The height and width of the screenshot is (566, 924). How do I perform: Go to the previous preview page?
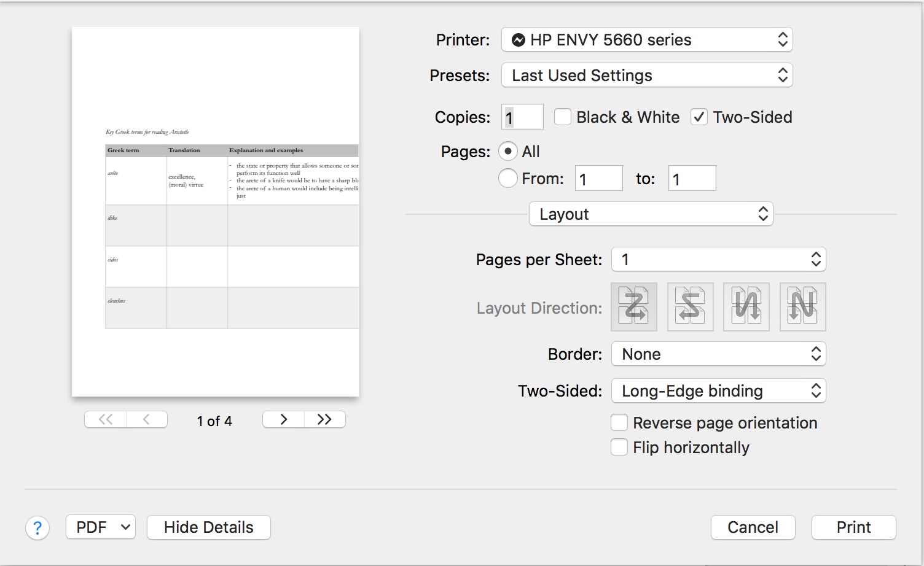point(146,420)
